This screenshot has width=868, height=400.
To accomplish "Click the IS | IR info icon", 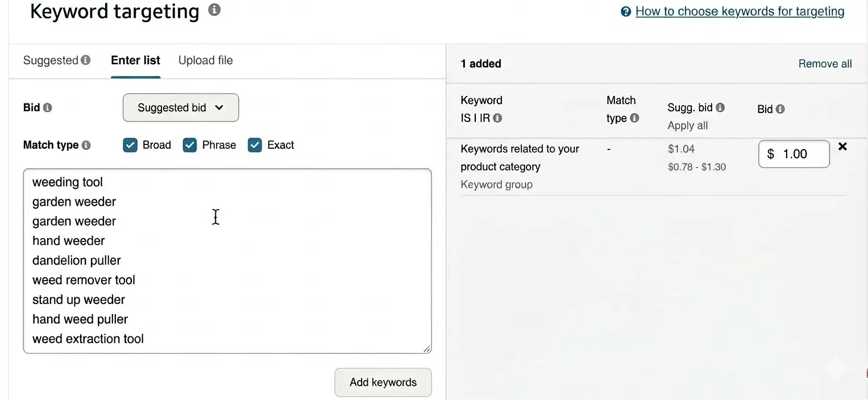I will (x=497, y=118).
